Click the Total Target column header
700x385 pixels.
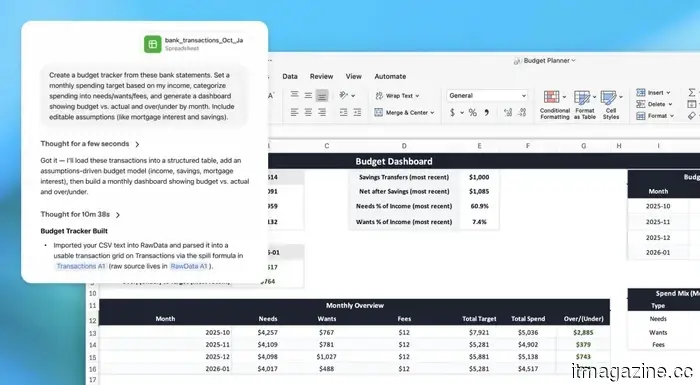coord(479,319)
